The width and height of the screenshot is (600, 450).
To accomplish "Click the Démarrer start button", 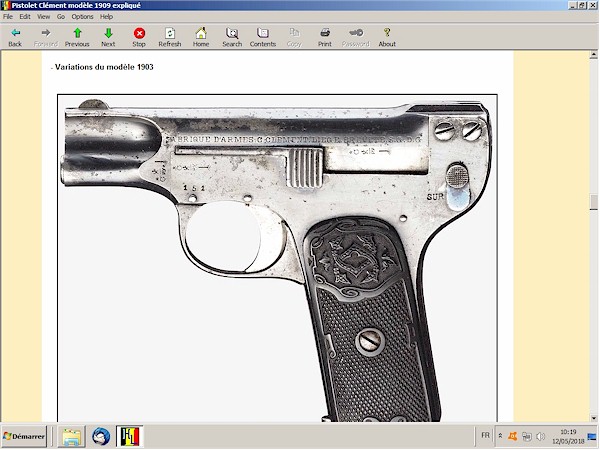I will point(24,436).
